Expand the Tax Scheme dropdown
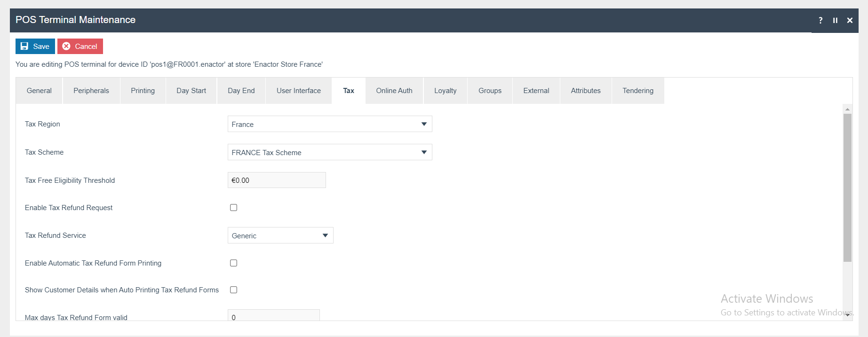 click(329, 152)
